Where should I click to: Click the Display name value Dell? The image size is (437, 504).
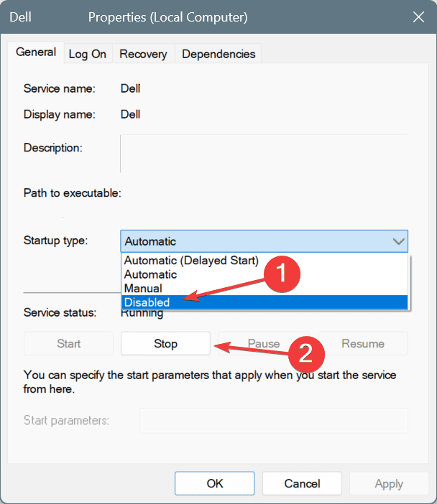pos(130,114)
